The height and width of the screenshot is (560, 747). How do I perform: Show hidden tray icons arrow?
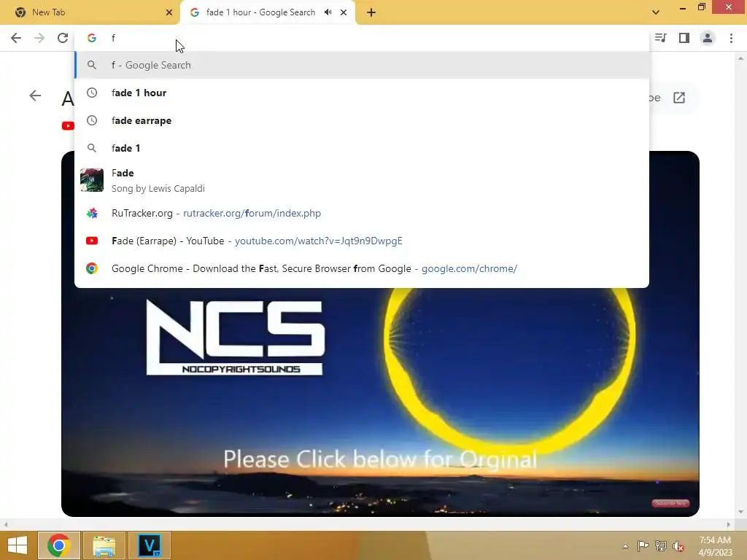tap(625, 546)
